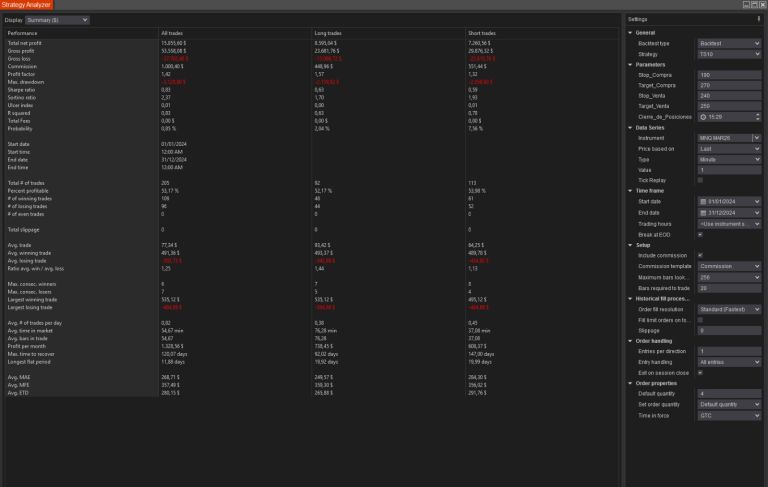Collapse the General section arrow
The image size is (768, 487).
click(x=631, y=33)
